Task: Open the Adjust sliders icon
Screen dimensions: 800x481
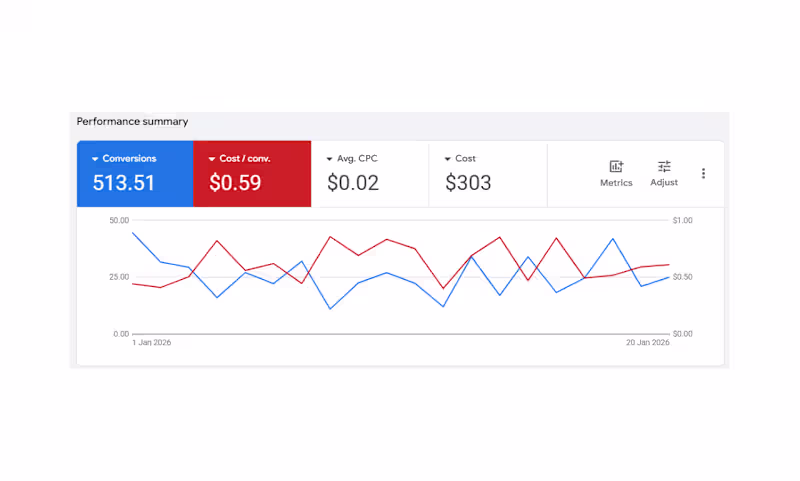Action: click(664, 166)
